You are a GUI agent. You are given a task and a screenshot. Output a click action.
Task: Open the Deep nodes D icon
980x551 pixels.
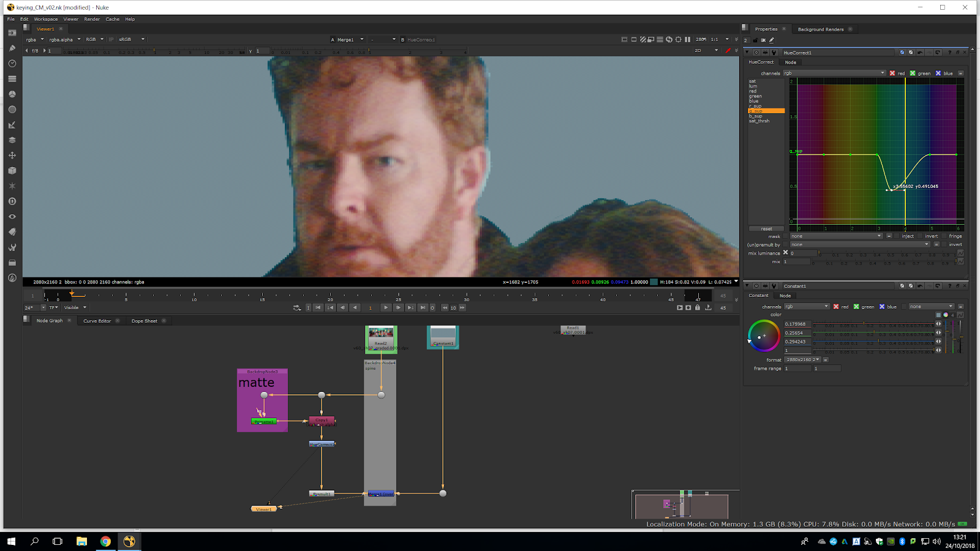pyautogui.click(x=12, y=201)
